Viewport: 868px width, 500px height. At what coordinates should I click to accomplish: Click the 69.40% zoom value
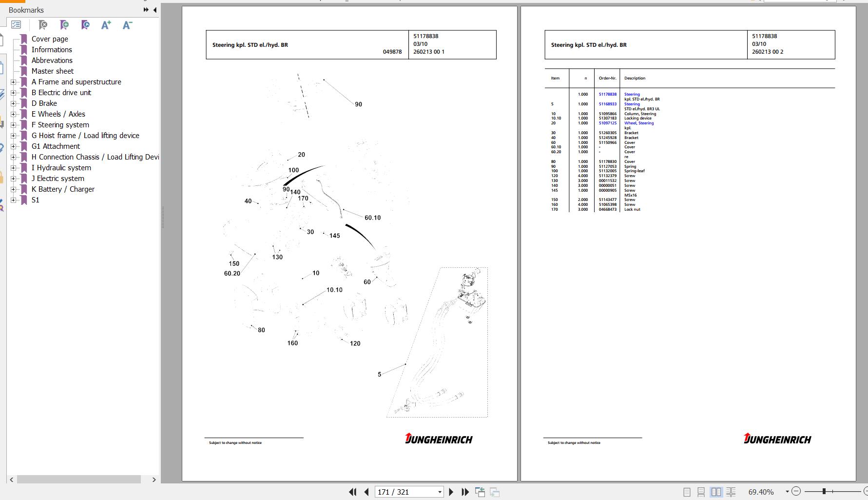761,492
